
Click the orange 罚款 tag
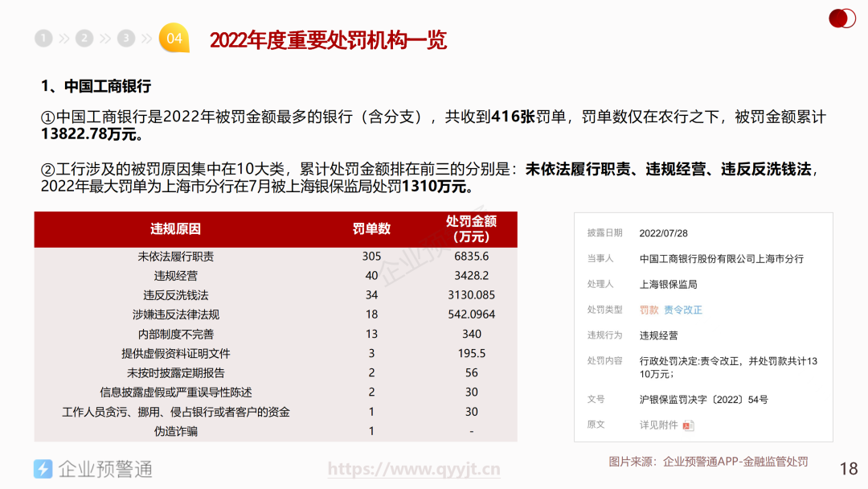pos(649,310)
